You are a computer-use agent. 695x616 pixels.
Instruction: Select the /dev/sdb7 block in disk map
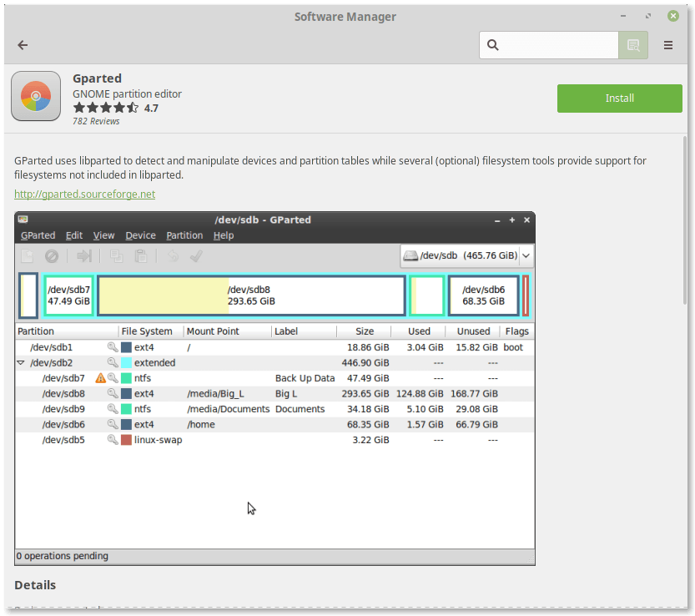coord(68,295)
